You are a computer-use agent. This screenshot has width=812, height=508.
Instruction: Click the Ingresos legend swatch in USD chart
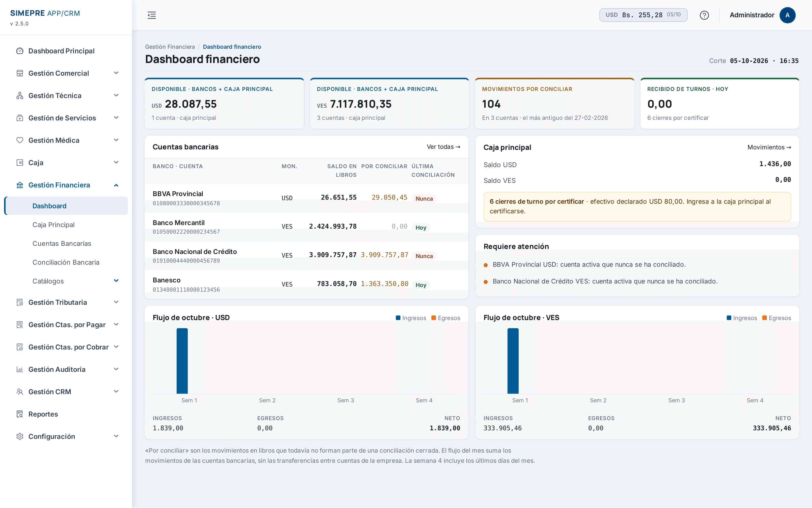pyautogui.click(x=398, y=318)
